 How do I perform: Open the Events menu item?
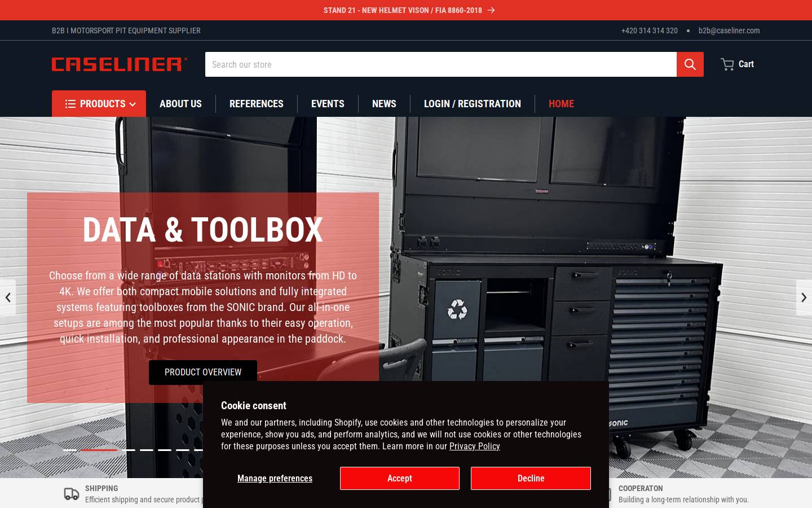[328, 104]
